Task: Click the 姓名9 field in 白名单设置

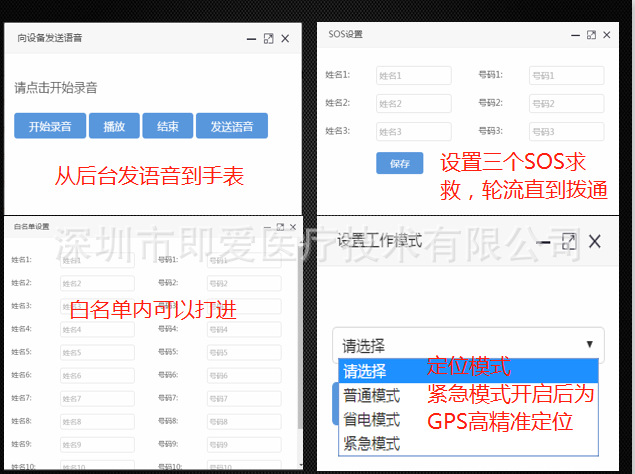Action: tap(97, 445)
